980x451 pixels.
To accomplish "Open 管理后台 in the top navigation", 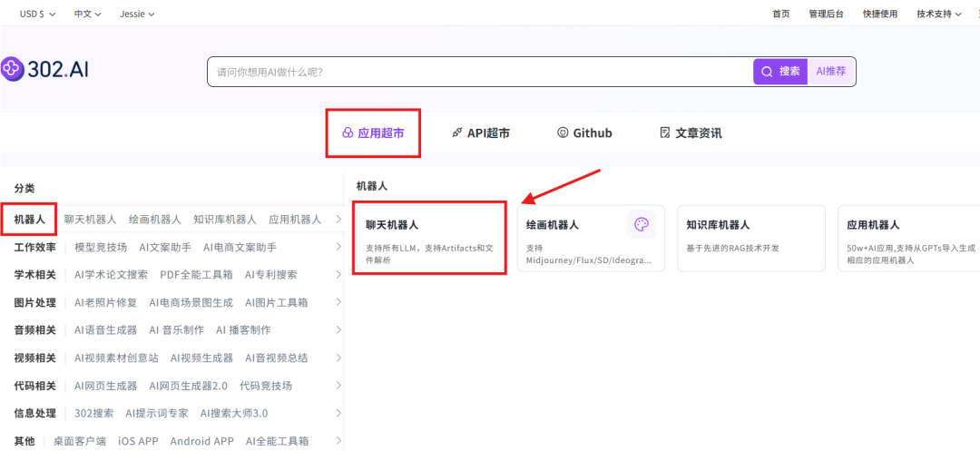I will tap(826, 14).
